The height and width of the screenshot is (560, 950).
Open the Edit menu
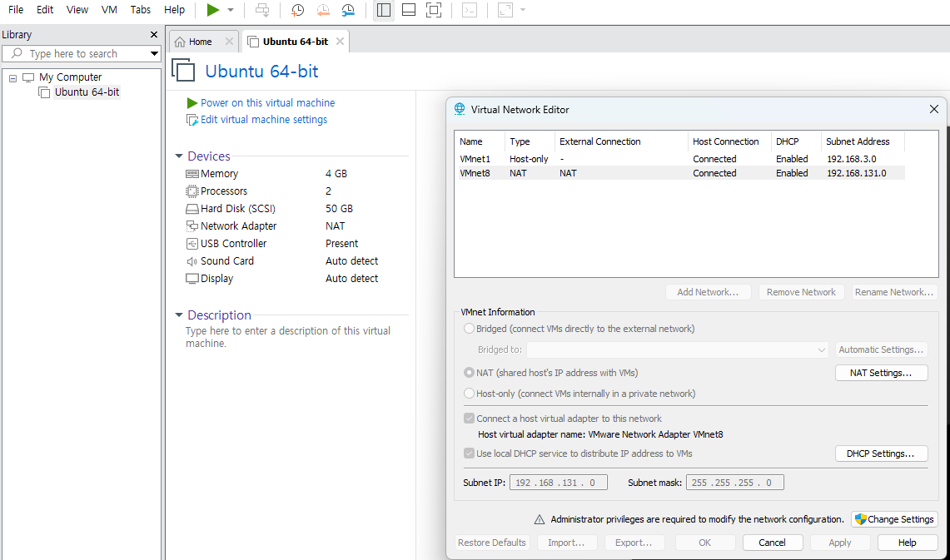45,10
